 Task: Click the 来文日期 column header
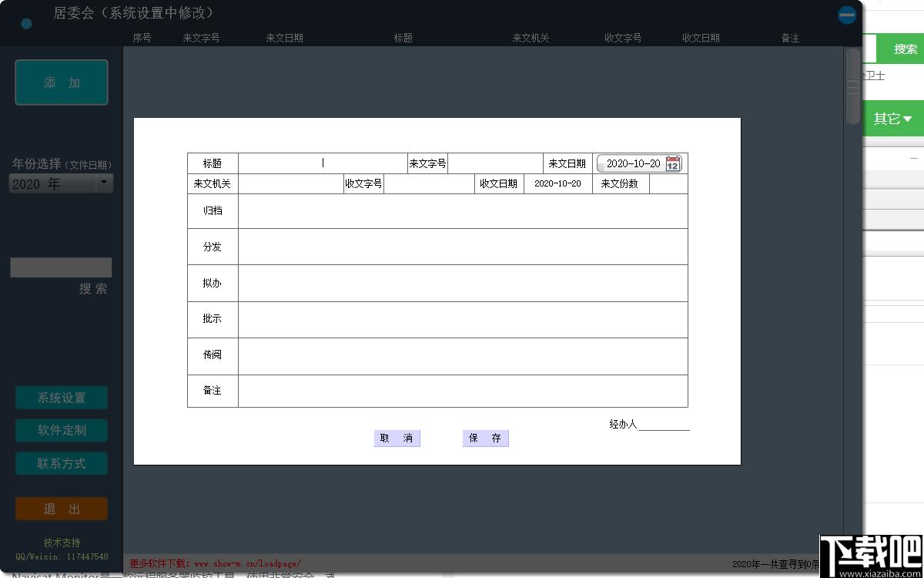pyautogui.click(x=284, y=38)
